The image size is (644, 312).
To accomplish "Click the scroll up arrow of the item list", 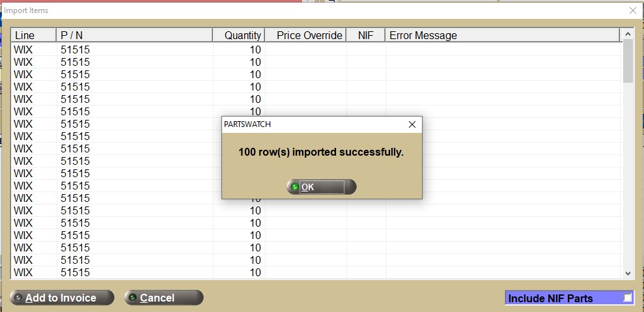I will [628, 33].
